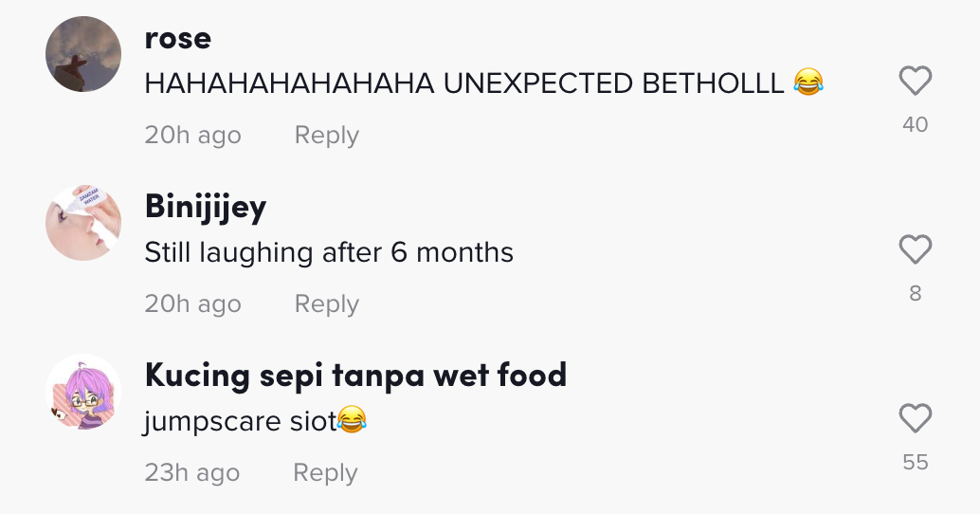Image resolution: width=980 pixels, height=514 pixels.
Task: Reply to the 'jumpscare siot' comment
Action: point(324,473)
